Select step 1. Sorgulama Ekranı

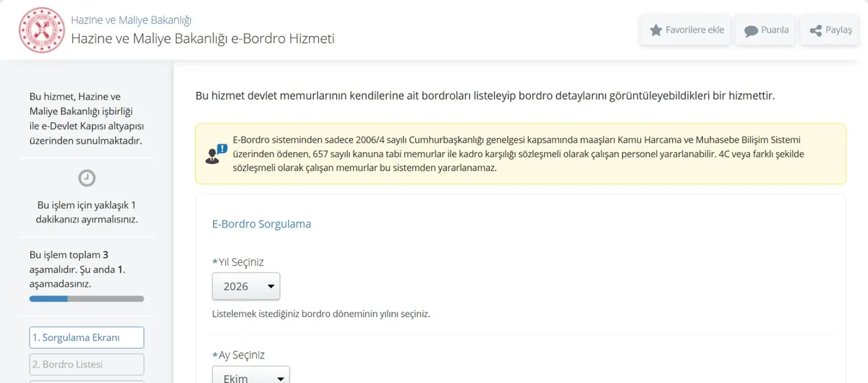(87, 337)
